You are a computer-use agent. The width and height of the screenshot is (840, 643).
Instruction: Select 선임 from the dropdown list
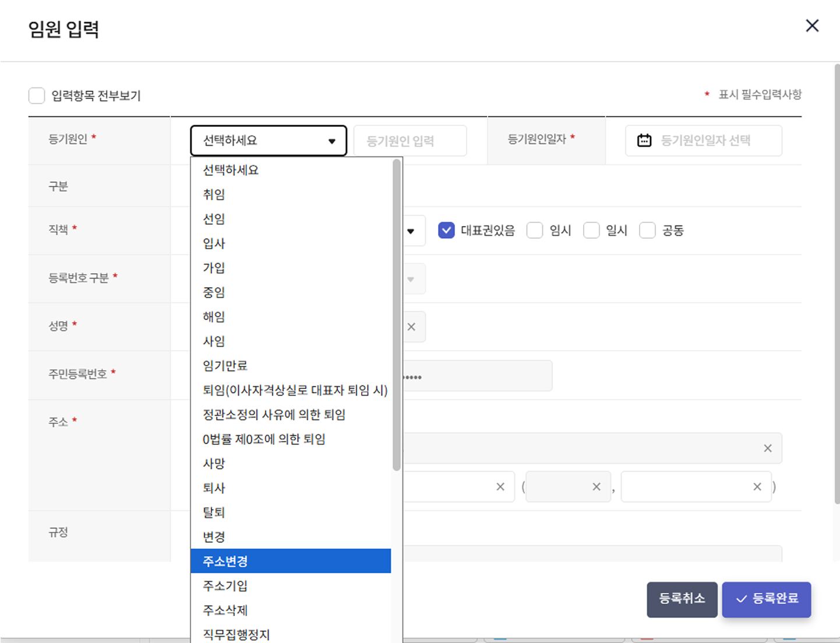(x=291, y=219)
